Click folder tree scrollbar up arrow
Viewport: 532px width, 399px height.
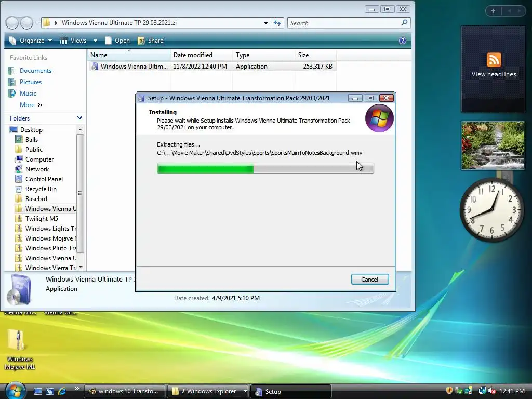pyautogui.click(x=81, y=129)
